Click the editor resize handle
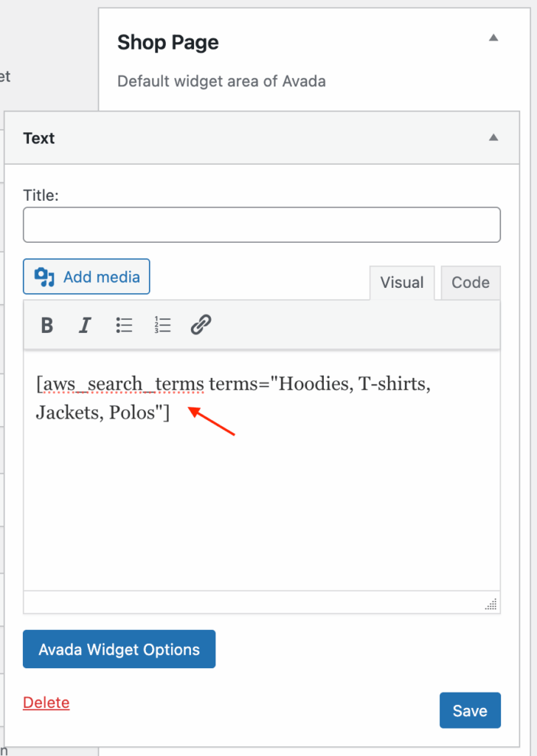This screenshot has width=537, height=756. [x=491, y=604]
